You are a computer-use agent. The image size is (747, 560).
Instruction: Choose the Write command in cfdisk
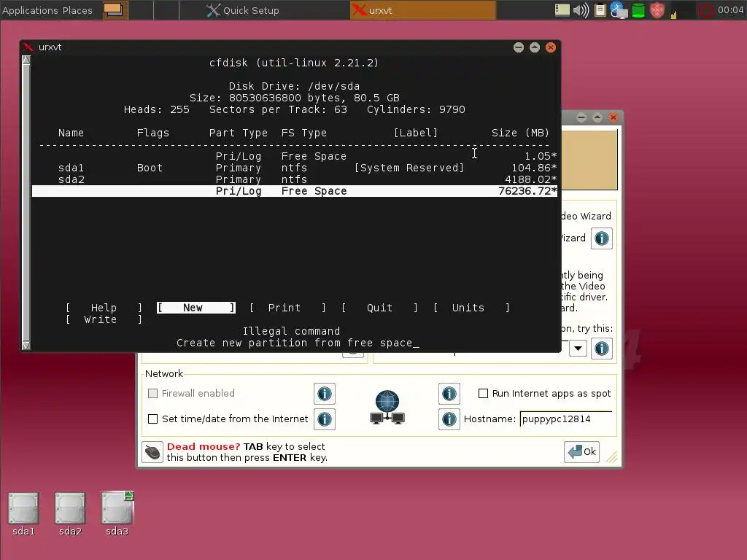(104, 319)
